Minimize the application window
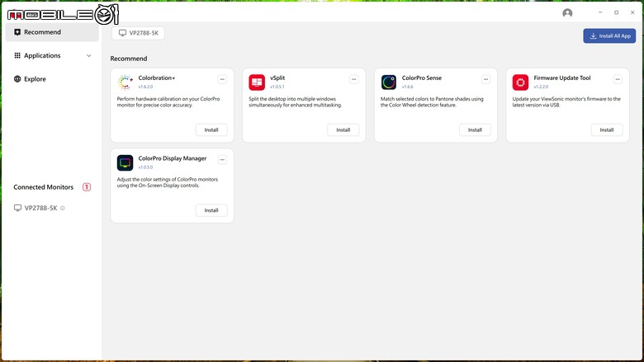Viewport: 644px width, 362px height. 600,12
